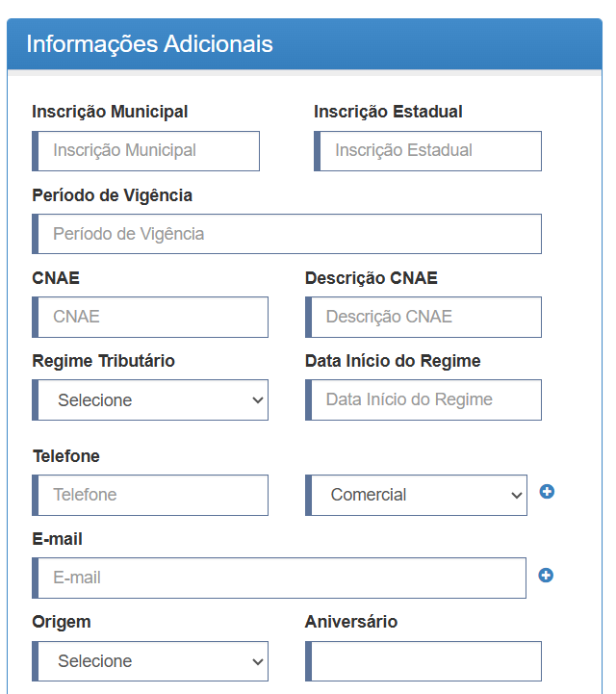Click the plus icon beside phone type
Screen dimensions: 616x694
(547, 491)
